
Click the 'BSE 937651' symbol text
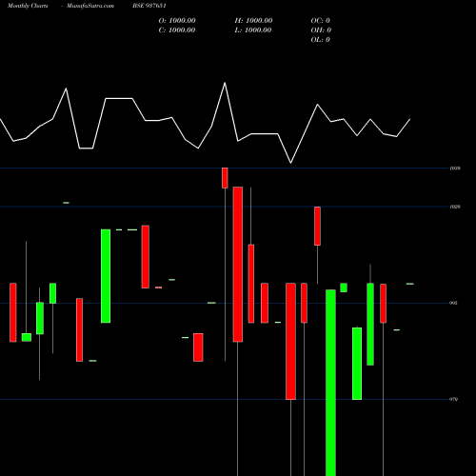[x=149, y=6]
